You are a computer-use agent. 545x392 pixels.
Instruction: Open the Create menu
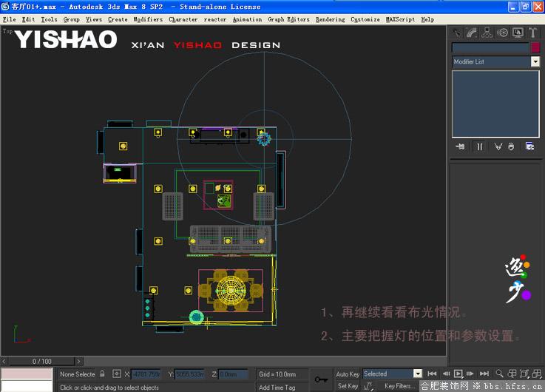118,19
